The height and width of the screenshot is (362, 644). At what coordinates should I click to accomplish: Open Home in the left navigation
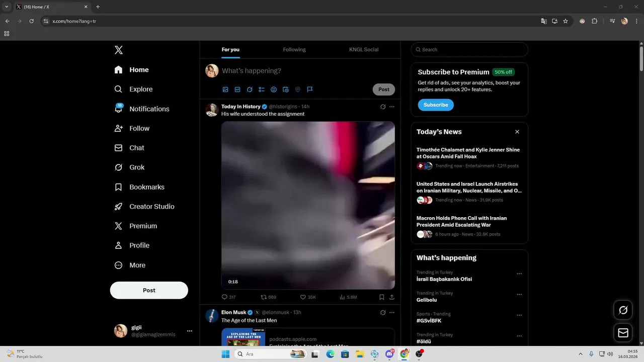(131, 70)
